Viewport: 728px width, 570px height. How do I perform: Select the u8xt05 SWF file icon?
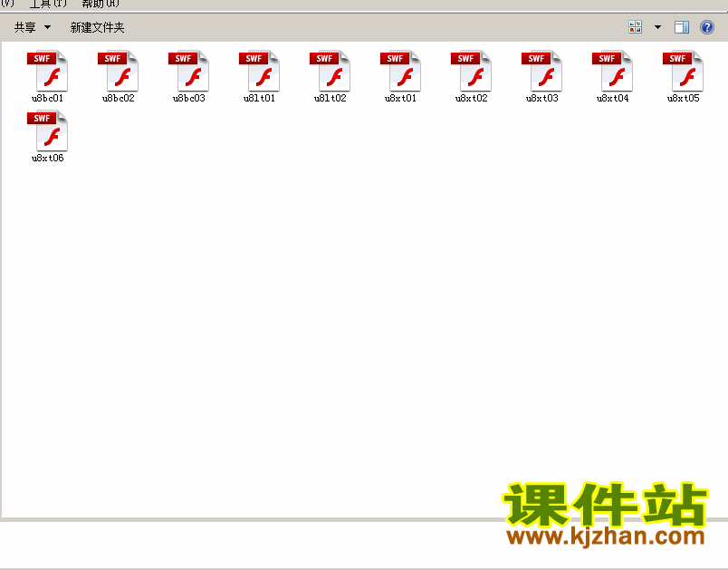click(x=683, y=71)
